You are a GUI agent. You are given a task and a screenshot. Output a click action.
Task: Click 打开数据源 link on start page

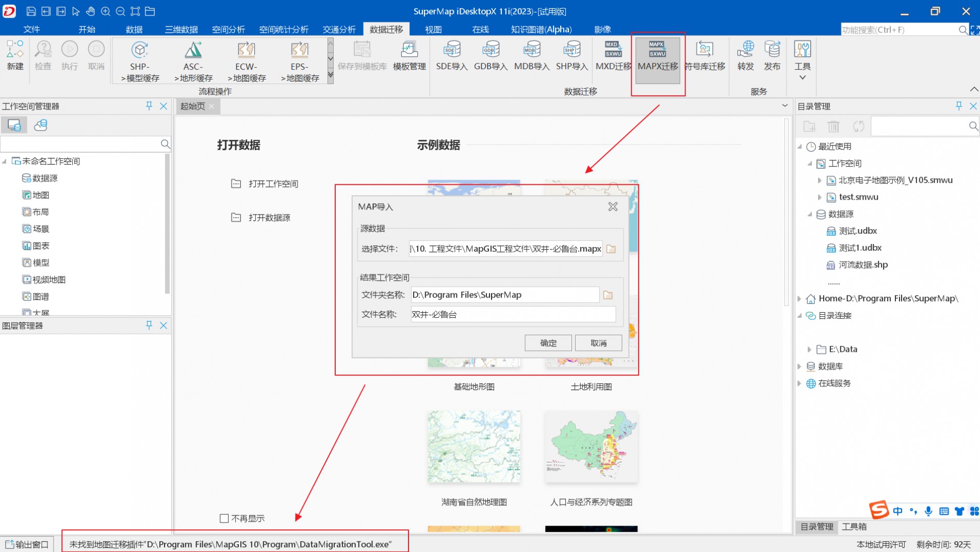coord(269,217)
